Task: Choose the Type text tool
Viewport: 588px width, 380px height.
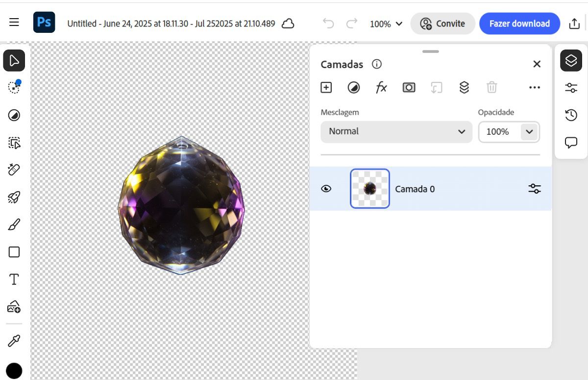Action: [14, 279]
